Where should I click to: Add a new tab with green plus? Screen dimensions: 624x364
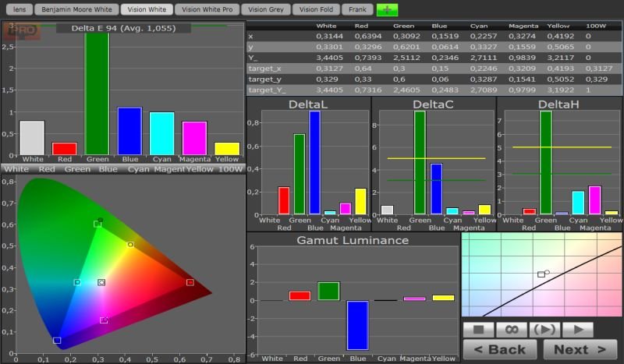point(387,10)
